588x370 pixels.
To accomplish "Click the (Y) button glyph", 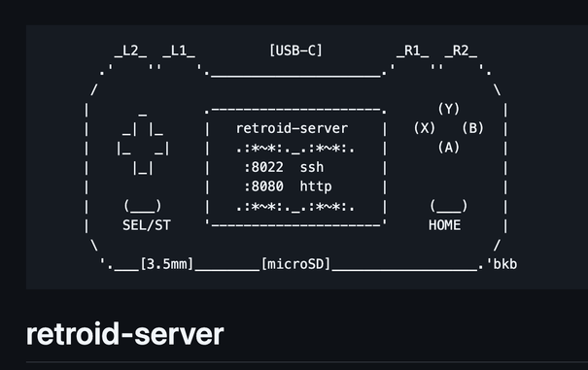I will [448, 109].
